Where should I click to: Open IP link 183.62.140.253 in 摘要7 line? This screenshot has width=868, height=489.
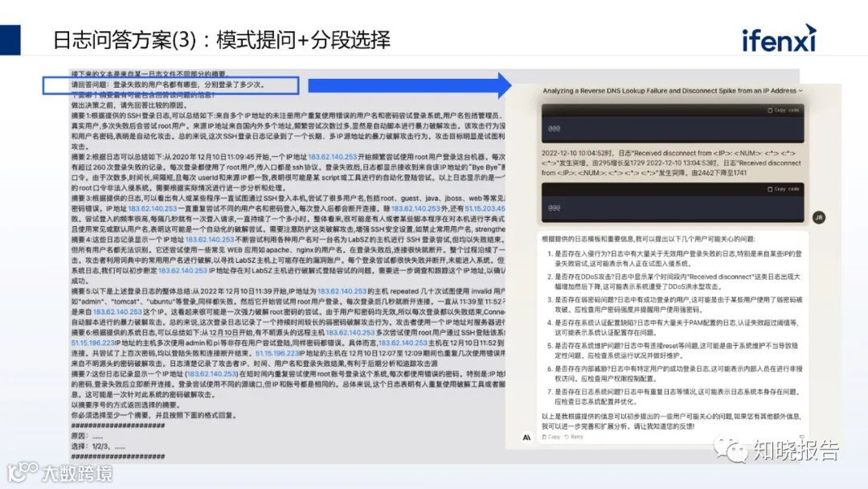pyautogui.click(x=212, y=374)
